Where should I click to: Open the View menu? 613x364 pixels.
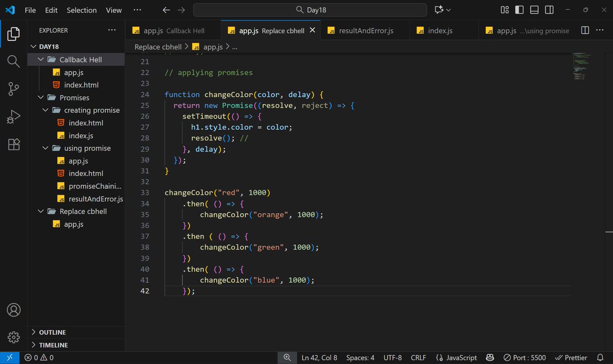113,10
